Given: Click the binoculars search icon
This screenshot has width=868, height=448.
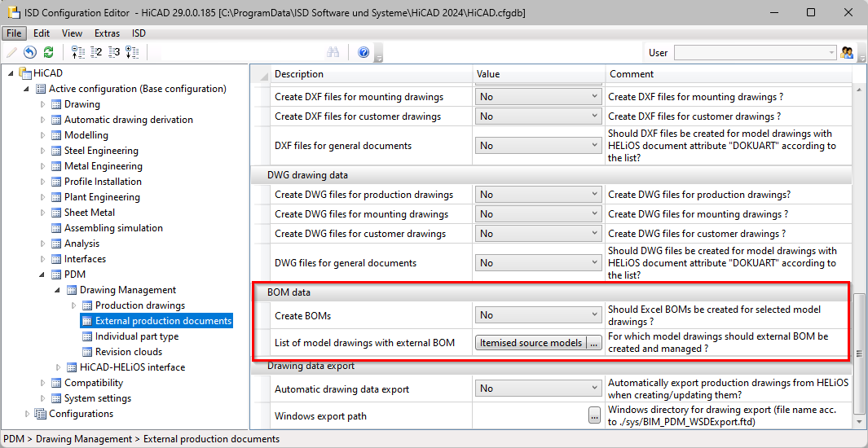Looking at the screenshot, I should [x=333, y=53].
